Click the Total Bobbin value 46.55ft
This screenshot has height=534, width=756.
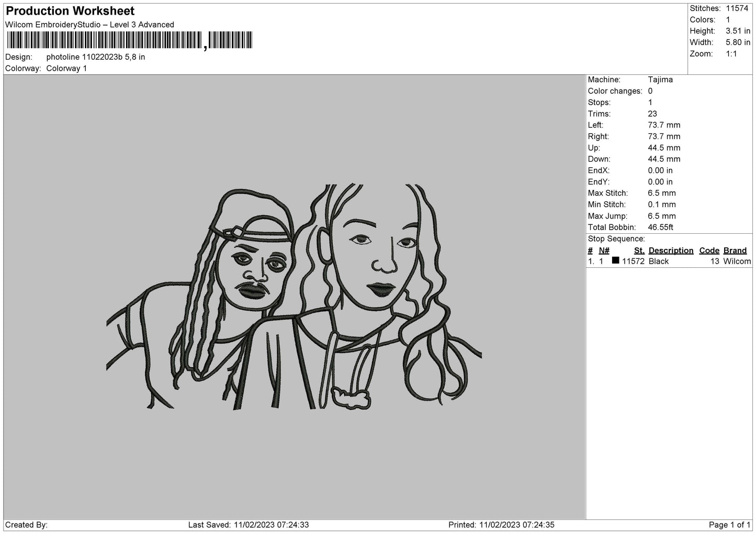point(660,228)
